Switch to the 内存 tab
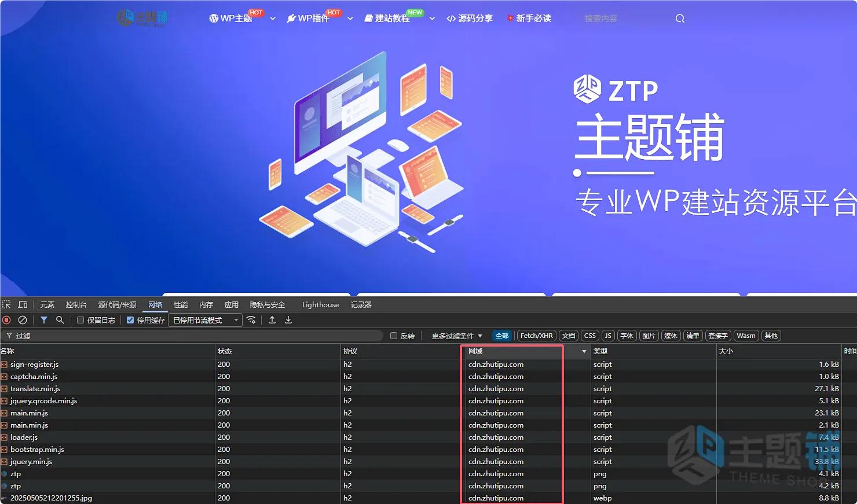Viewport: 857px width, 504px height. (x=206, y=304)
